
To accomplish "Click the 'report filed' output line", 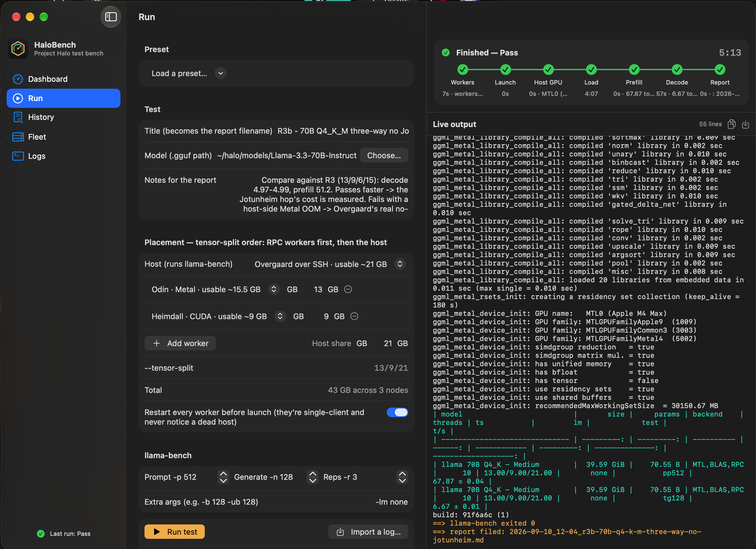I will [x=567, y=536].
